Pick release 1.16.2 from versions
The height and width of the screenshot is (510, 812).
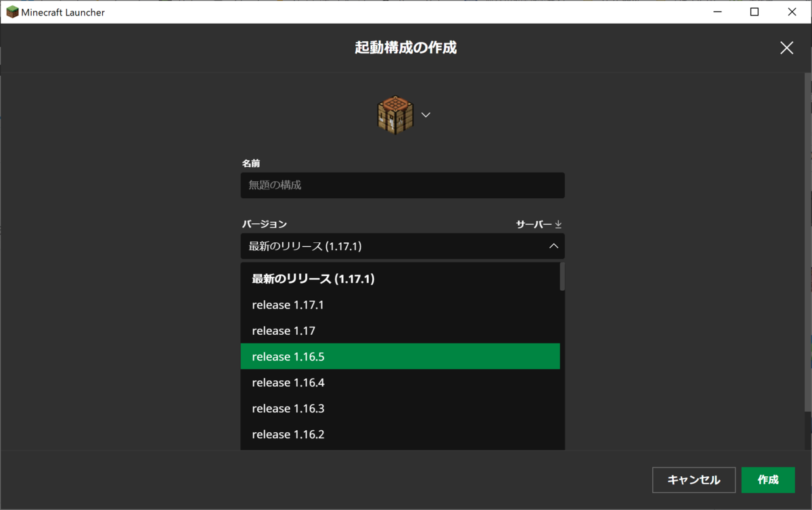[400, 434]
